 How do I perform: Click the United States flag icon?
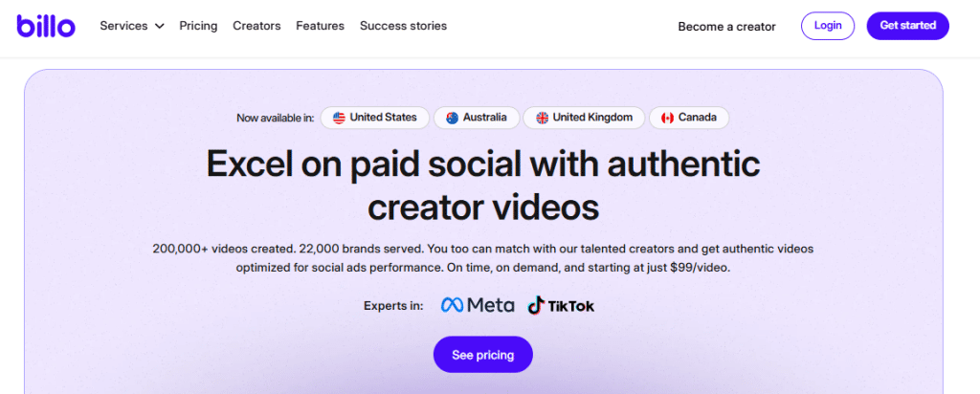339,118
